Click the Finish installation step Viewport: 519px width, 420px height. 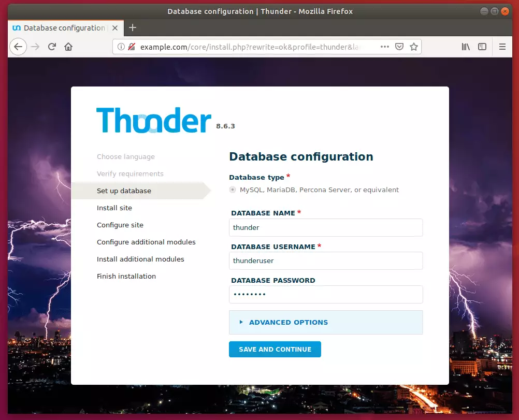click(126, 277)
